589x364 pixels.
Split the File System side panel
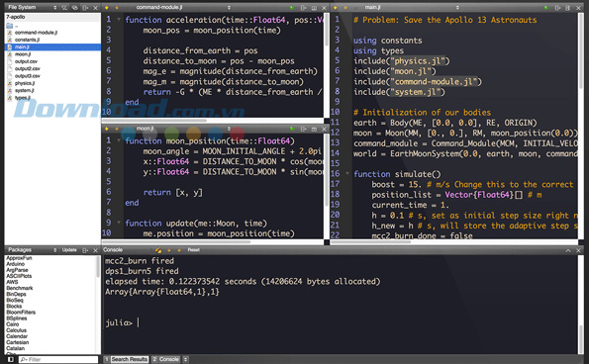(x=85, y=8)
